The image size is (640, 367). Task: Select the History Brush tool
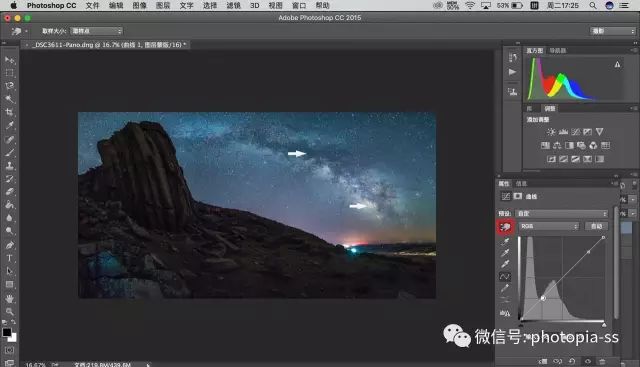9,178
